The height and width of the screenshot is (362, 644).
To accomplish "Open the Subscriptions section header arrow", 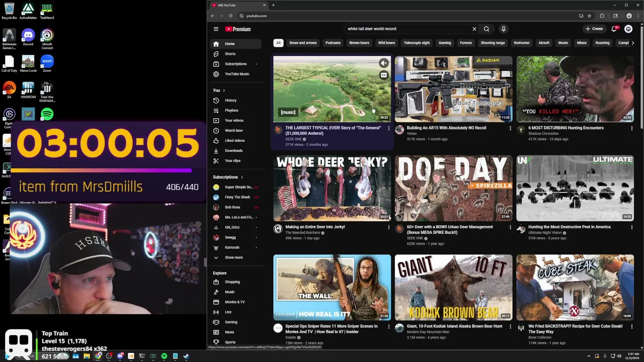I will (x=242, y=177).
